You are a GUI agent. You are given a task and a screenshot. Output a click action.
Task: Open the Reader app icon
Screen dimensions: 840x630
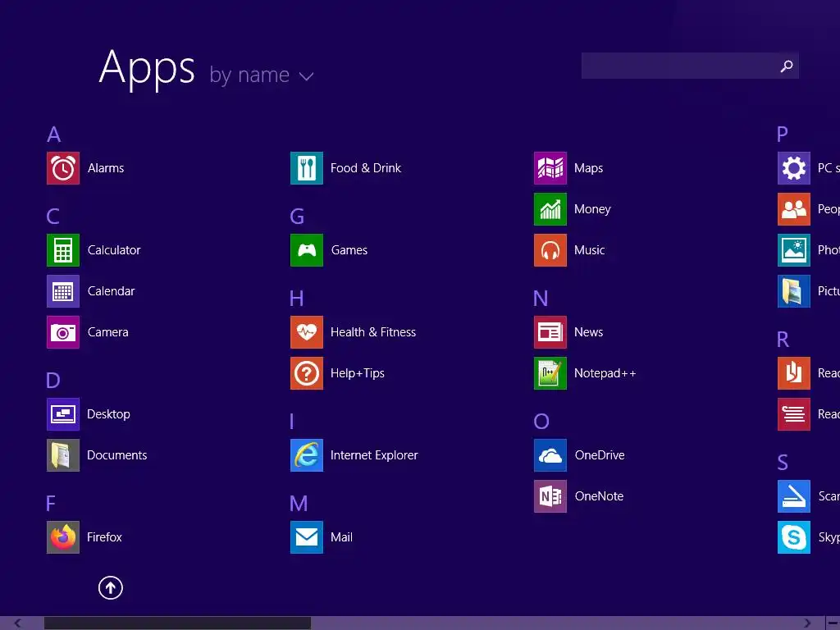(794, 373)
